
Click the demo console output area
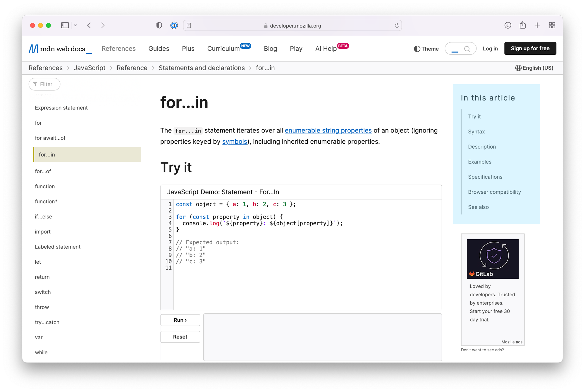tap(323, 337)
